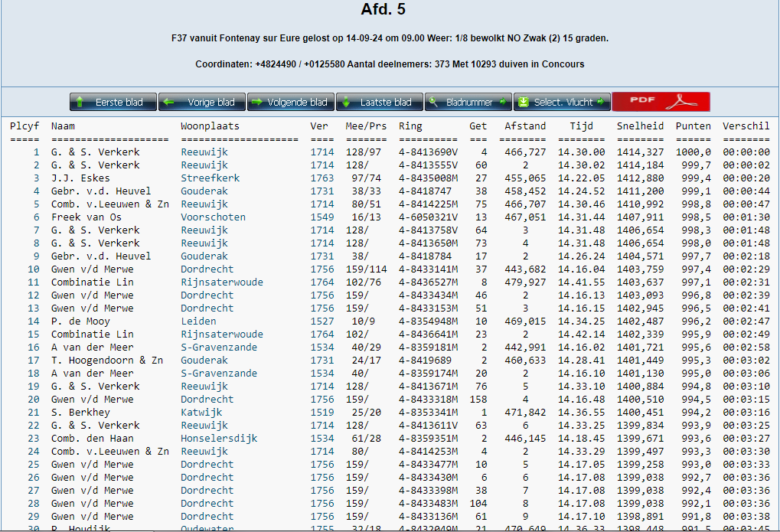Click the Tijd column header
Screen dimensions: 780x532
point(581,126)
